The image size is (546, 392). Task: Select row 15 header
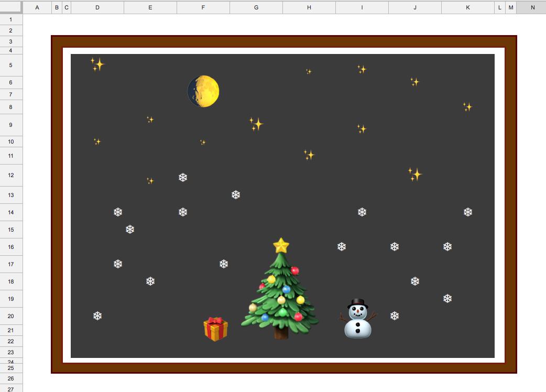(x=11, y=230)
